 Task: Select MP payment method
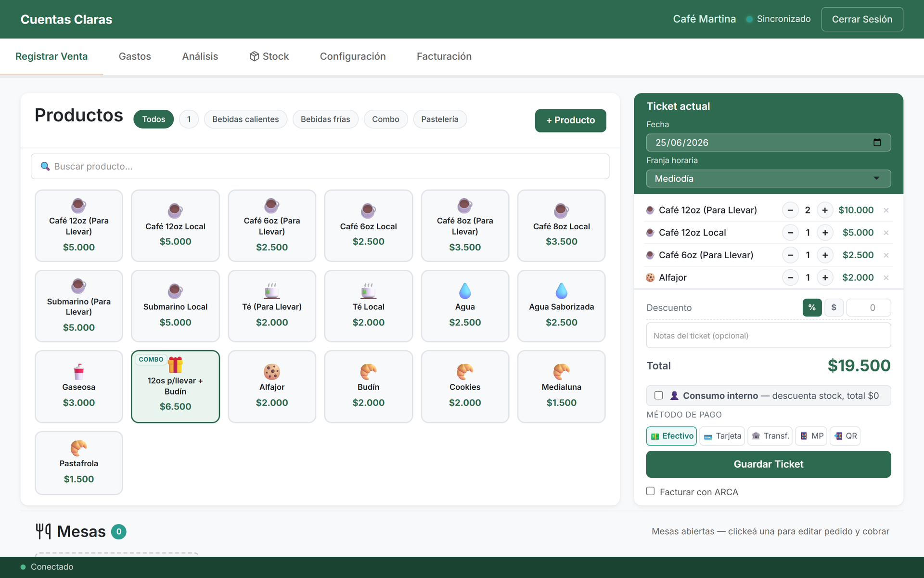point(811,436)
